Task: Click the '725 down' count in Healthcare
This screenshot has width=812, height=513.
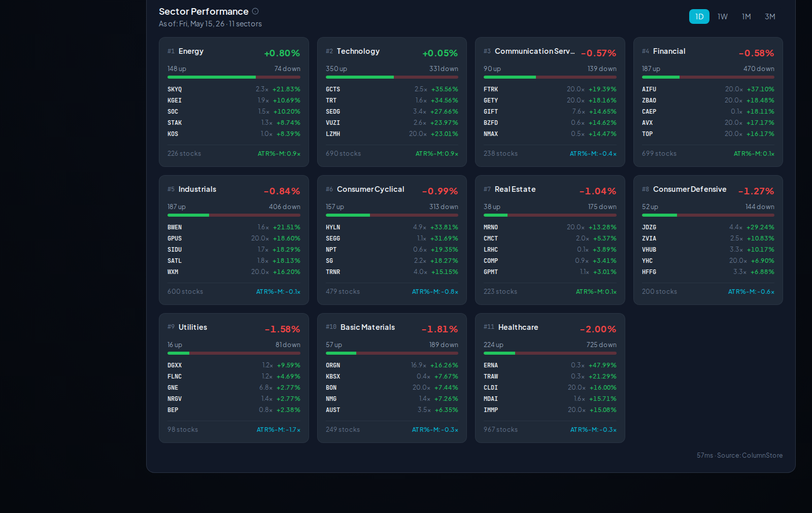Action: click(601, 345)
